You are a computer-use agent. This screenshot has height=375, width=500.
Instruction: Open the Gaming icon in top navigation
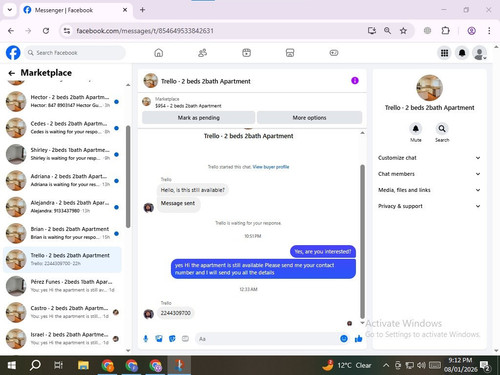tap(334, 53)
